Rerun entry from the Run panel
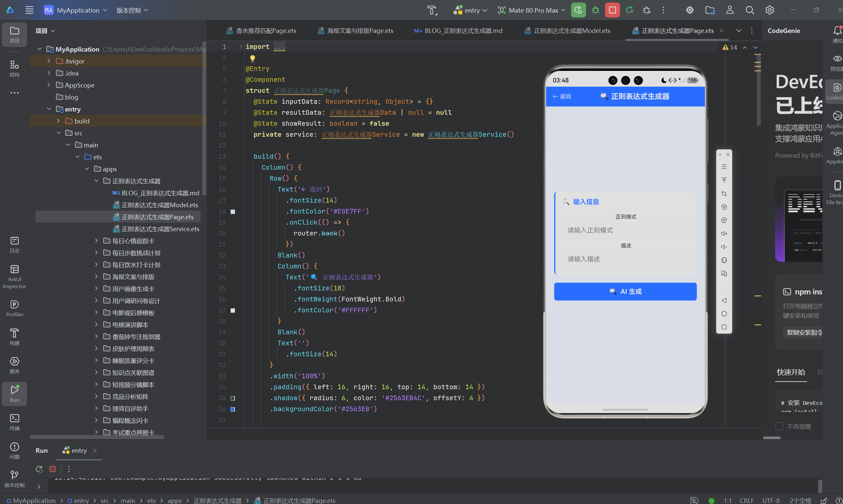The height and width of the screenshot is (504, 843). [x=39, y=469]
